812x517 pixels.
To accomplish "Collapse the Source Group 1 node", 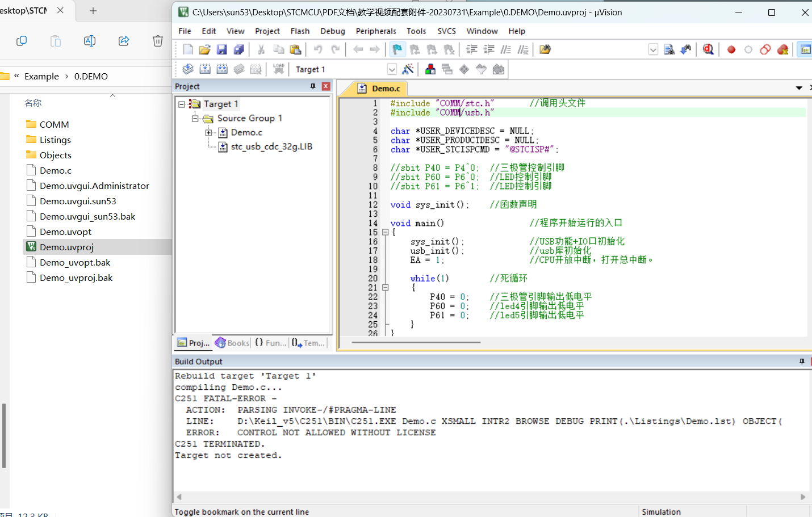I will (x=195, y=118).
